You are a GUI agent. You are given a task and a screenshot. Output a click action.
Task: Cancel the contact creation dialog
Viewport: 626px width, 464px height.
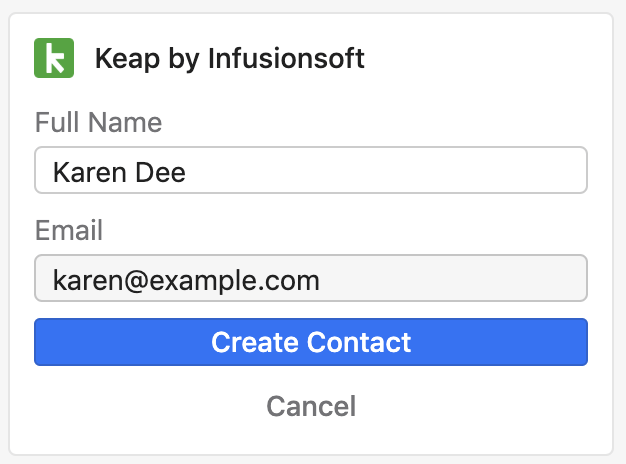[311, 406]
